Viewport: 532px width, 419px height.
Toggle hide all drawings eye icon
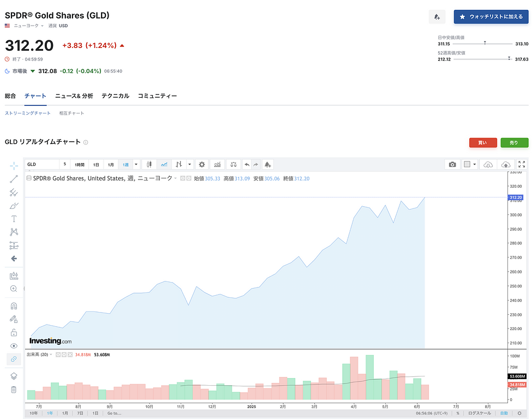pos(14,346)
